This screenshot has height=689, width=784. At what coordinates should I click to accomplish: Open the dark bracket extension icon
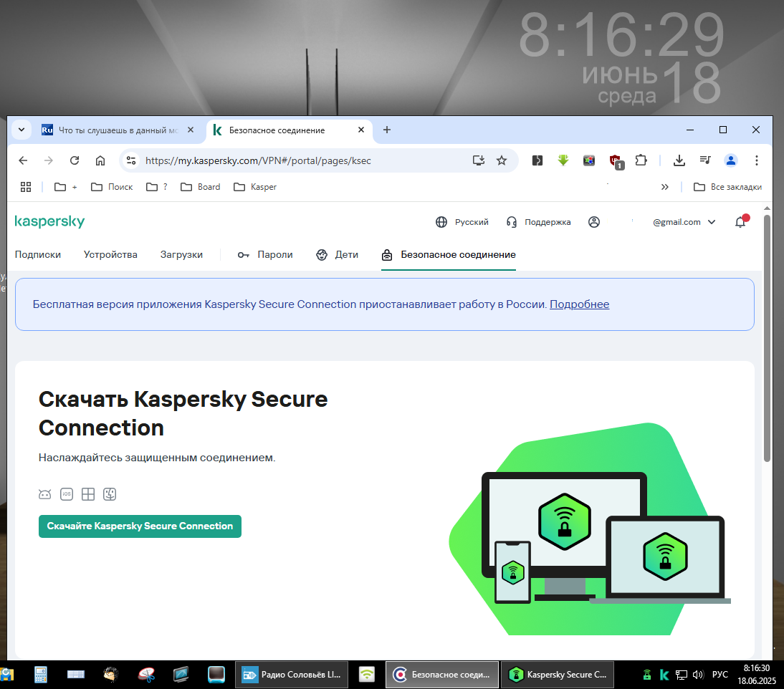coord(537,160)
